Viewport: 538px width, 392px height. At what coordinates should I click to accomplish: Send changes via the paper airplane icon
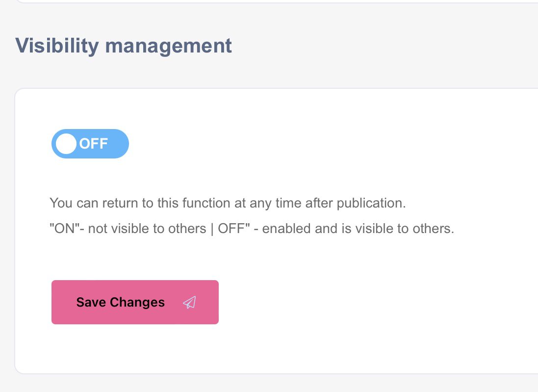(189, 302)
